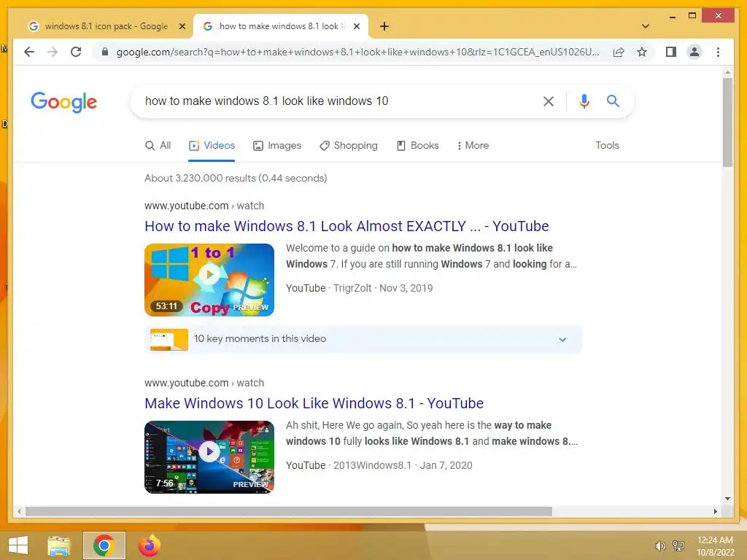Click the 'www.youtube.com › watch' above second result
Screen dimensions: 747x560
204,383
